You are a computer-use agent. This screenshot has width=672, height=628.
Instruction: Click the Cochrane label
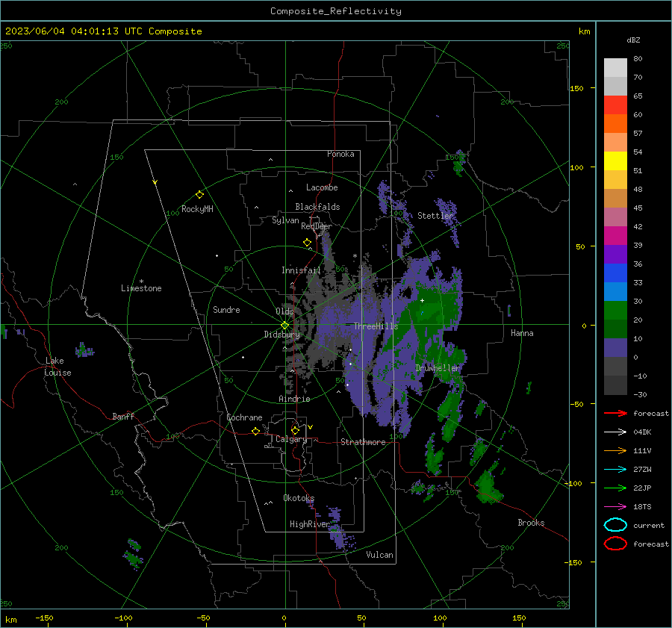[x=244, y=417]
